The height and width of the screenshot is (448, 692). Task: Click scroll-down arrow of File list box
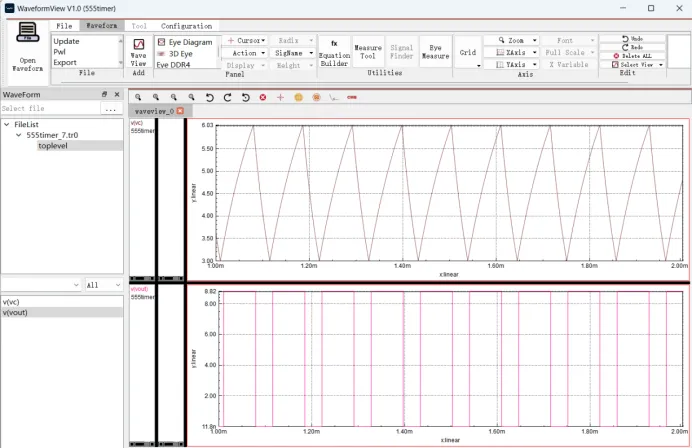tap(120, 63)
